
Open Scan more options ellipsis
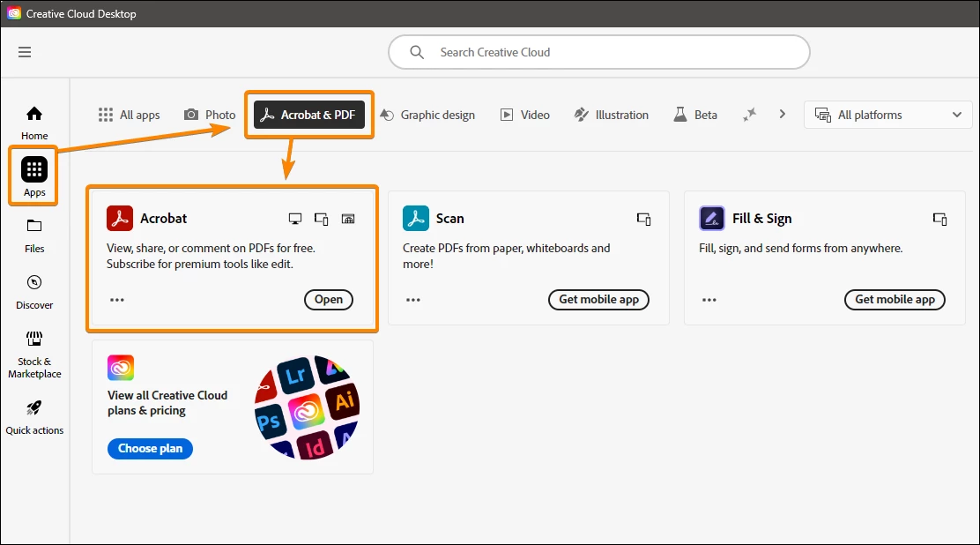tap(413, 300)
